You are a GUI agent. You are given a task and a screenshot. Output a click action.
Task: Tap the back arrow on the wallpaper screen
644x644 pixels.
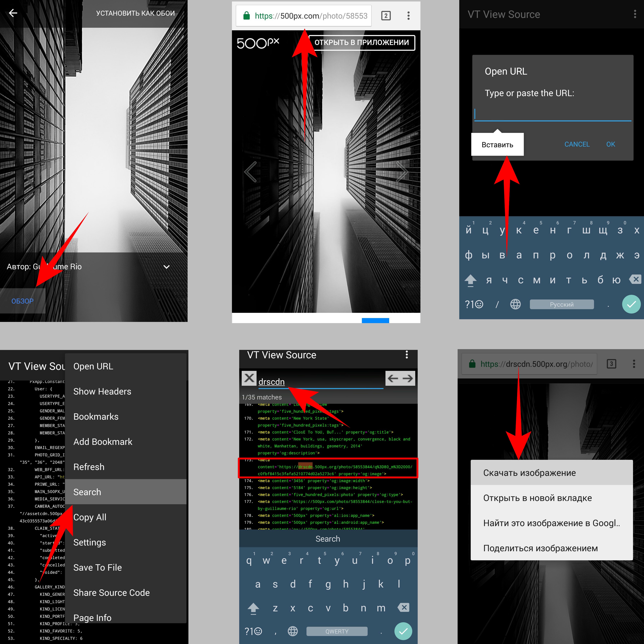coord(13,13)
